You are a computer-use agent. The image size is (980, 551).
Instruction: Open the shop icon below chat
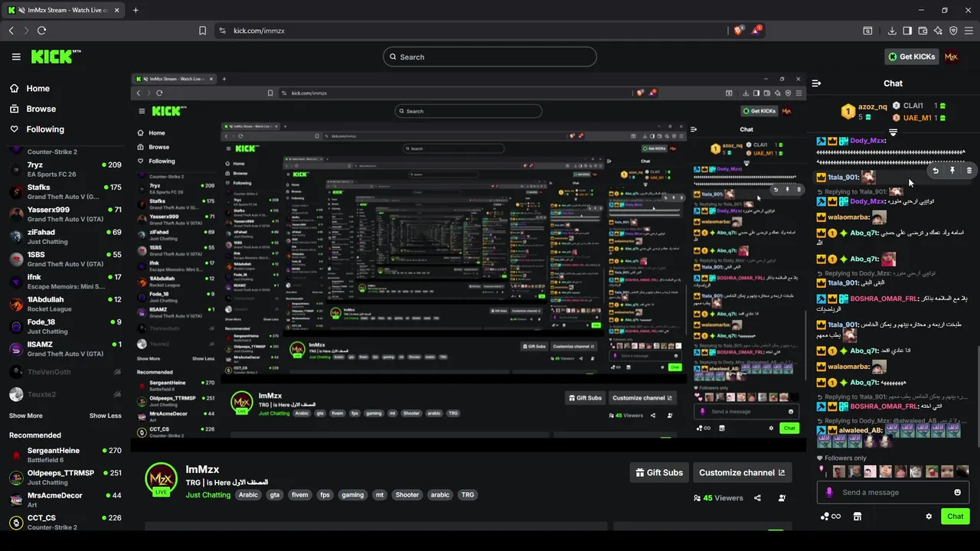coord(857,517)
